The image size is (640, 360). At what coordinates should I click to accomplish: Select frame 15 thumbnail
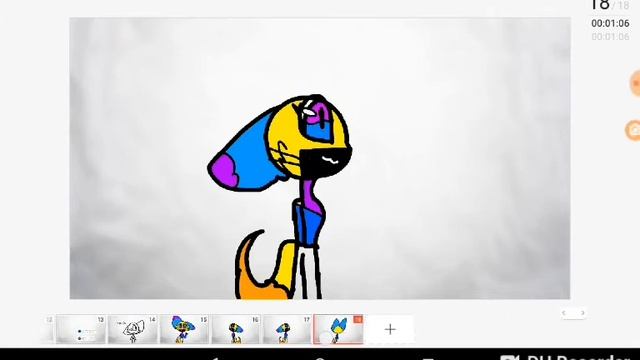(184, 329)
